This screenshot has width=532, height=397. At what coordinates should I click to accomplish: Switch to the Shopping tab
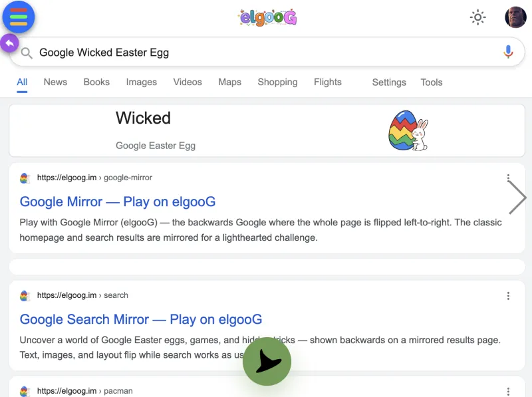pyautogui.click(x=277, y=82)
